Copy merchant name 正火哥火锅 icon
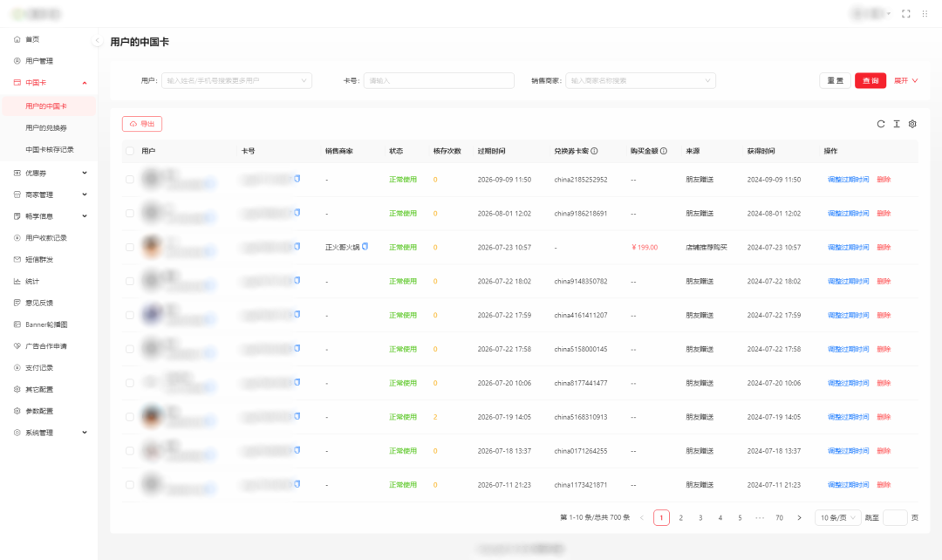This screenshot has width=942, height=560. 365,246
